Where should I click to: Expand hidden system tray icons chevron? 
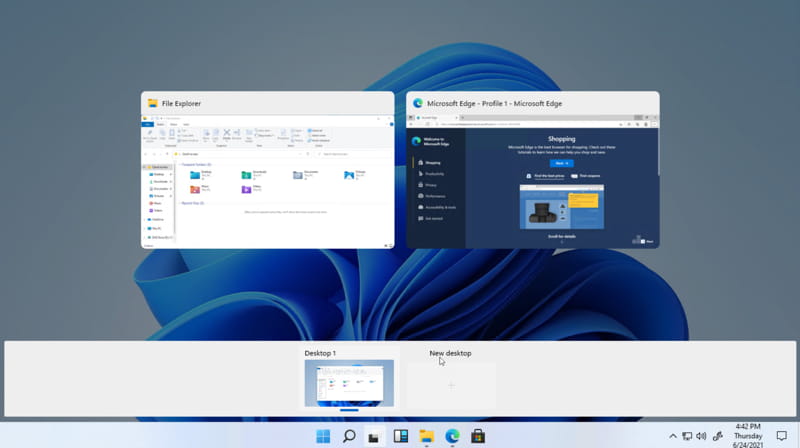point(673,436)
